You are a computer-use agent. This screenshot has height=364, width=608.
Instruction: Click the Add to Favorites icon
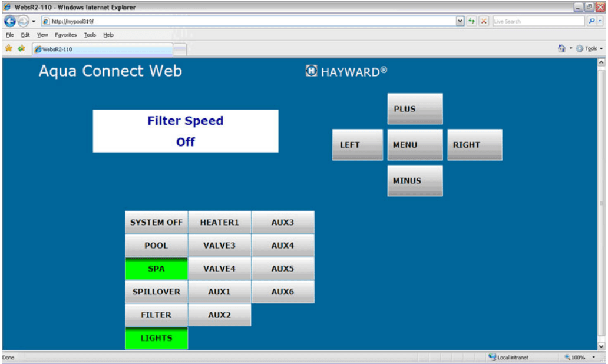click(21, 48)
